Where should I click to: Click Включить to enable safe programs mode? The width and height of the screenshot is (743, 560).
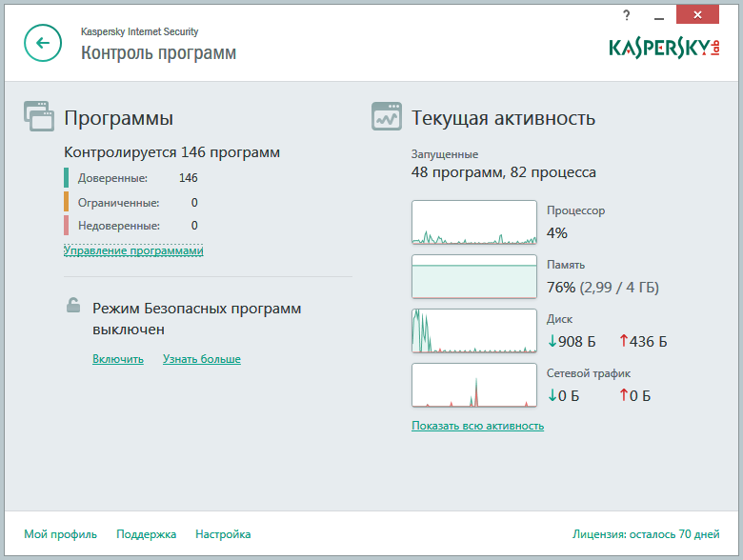[x=118, y=359]
